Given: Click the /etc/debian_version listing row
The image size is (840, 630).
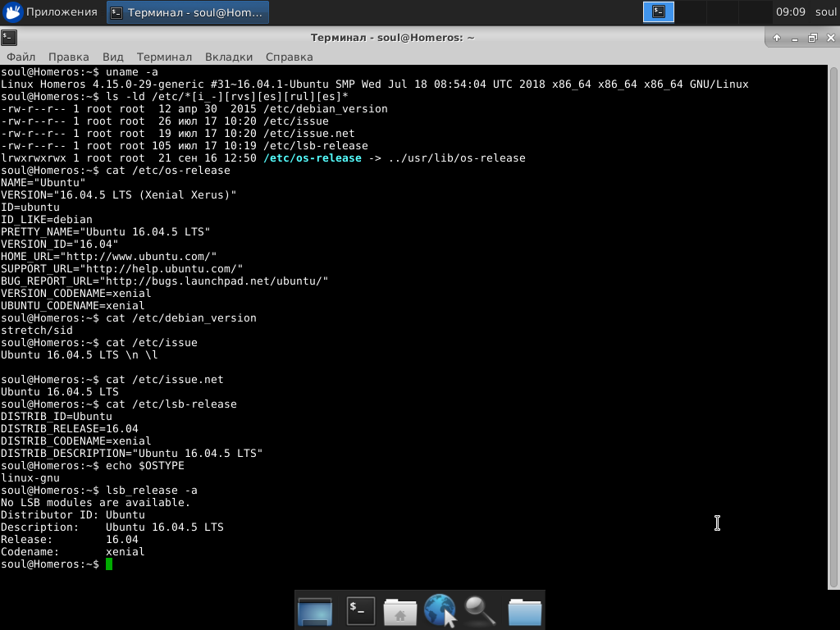Looking at the screenshot, I should (194, 109).
